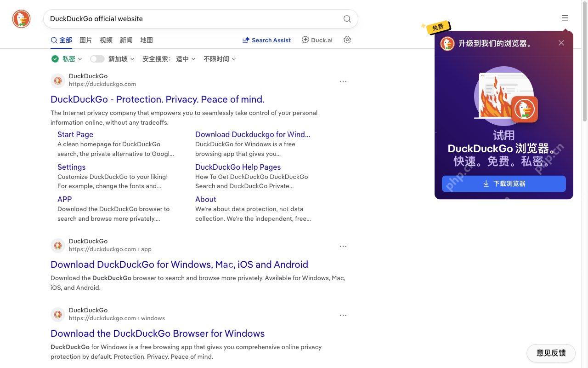
Task: Click favicon of the first DuckDuckGo result
Action: pyautogui.click(x=58, y=80)
